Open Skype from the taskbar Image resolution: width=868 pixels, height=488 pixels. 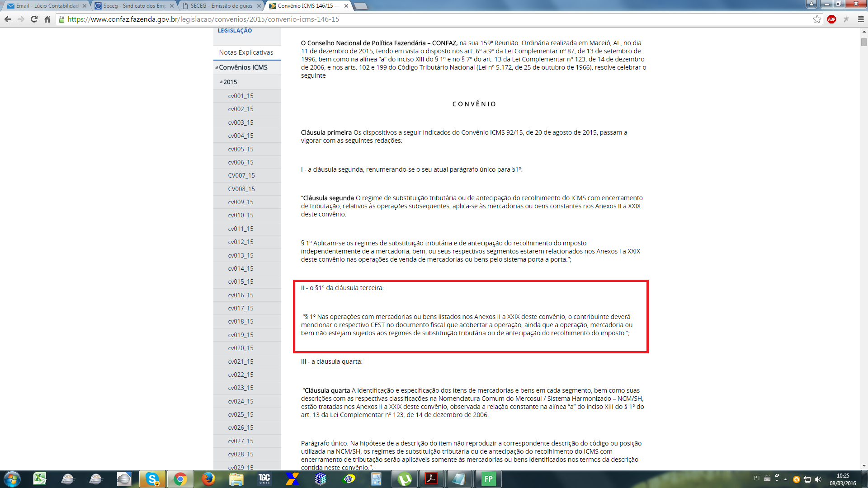pos(152,479)
